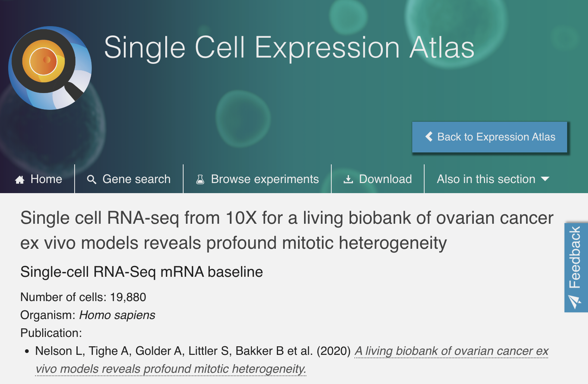Click the house icon beside Home
The image size is (588, 384).
(20, 180)
